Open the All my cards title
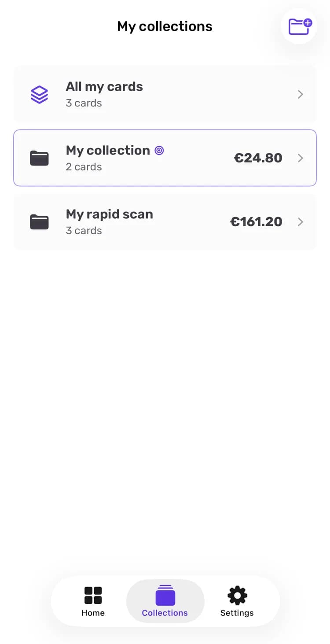The image size is (330, 644). [104, 87]
